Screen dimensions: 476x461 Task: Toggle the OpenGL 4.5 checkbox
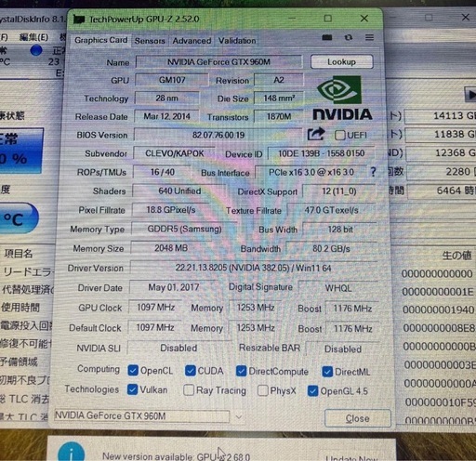point(312,391)
